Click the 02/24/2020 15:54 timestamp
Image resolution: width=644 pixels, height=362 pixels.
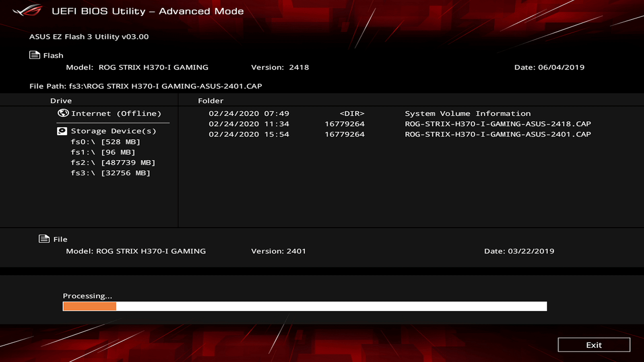tap(249, 134)
